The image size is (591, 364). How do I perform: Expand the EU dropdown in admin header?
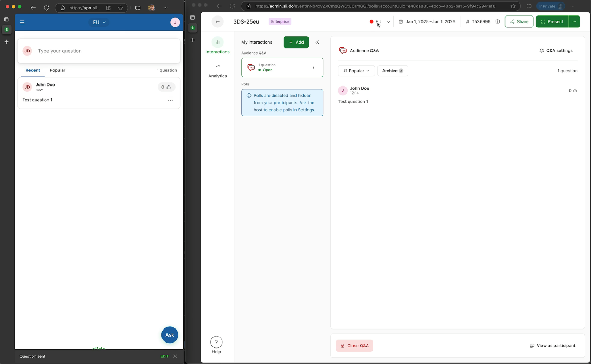(x=388, y=22)
